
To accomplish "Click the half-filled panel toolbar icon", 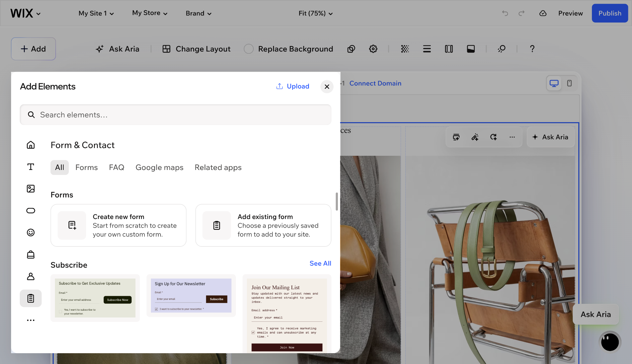I will coord(471,49).
